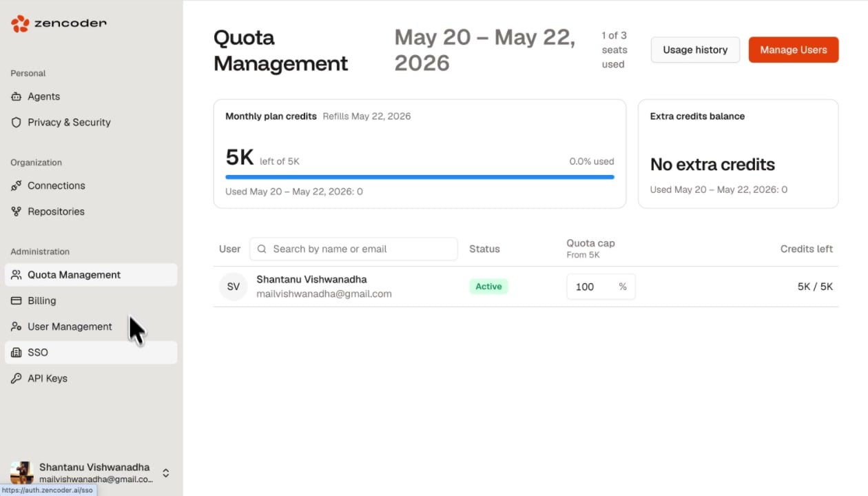Click the Billing card icon
868x496 pixels.
point(17,300)
